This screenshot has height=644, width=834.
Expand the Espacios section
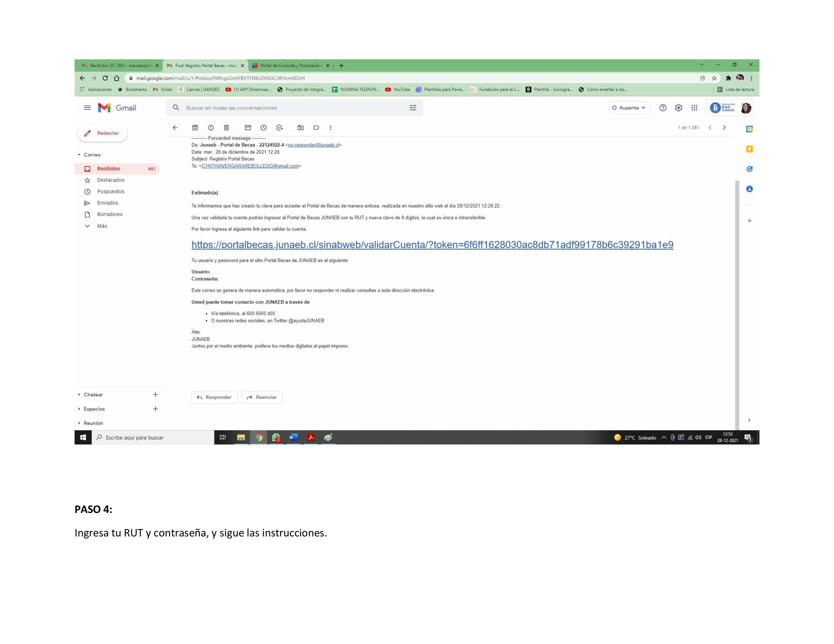click(79, 409)
